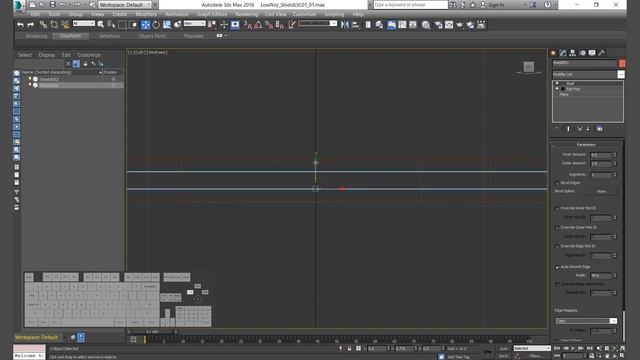Open the Motion command panel tab
Viewport: 640px width, 360px height.
click(x=582, y=53)
